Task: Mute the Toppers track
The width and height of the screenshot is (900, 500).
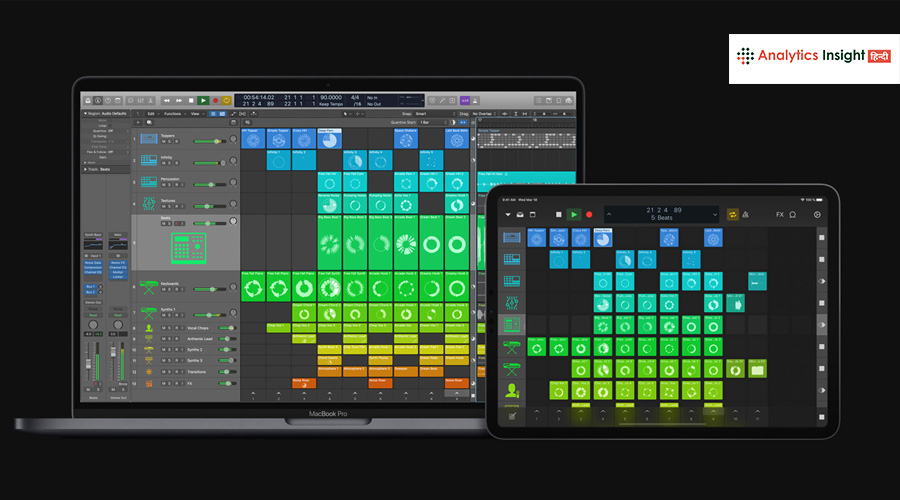Action: click(x=164, y=141)
